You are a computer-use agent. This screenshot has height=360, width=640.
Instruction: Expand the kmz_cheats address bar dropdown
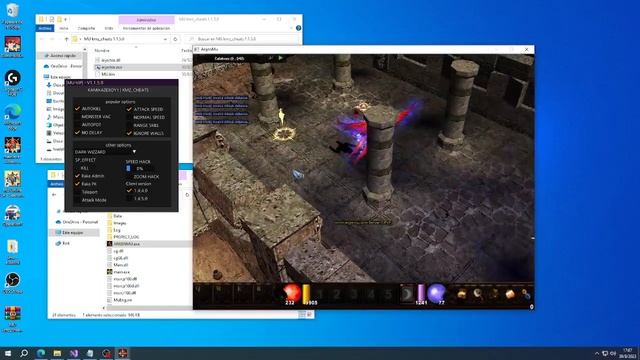click(165, 39)
